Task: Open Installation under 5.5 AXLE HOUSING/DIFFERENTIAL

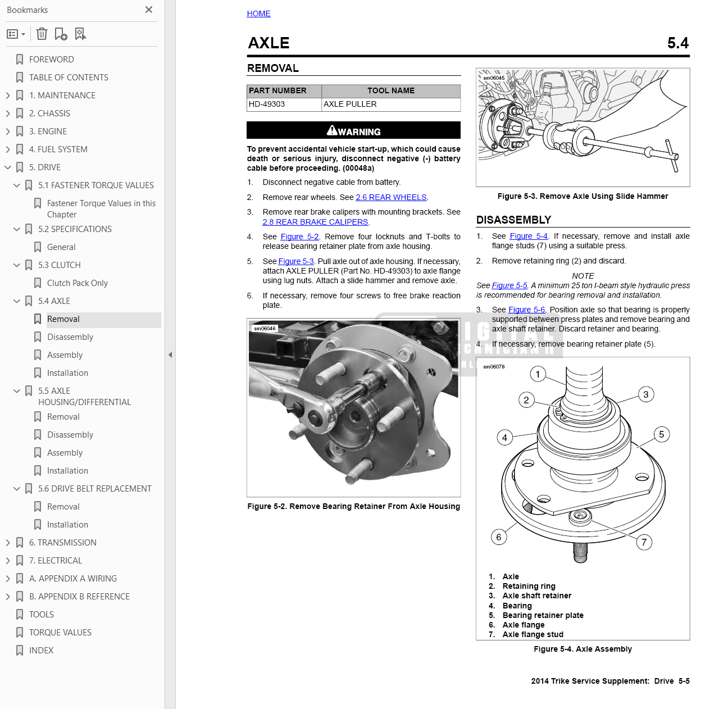Action: coord(67,471)
